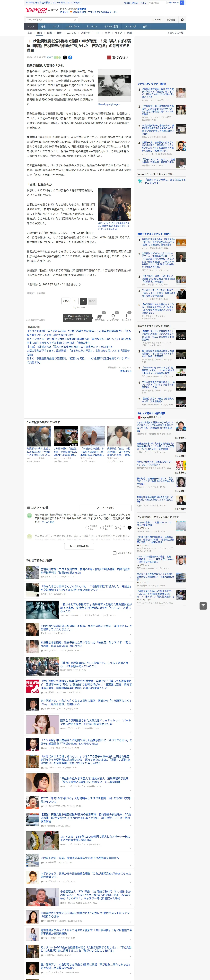The height and width of the screenshot is (980, 210).
Task: Open the first 【つづきを読む】 related article link
Action: tap(79, 333)
